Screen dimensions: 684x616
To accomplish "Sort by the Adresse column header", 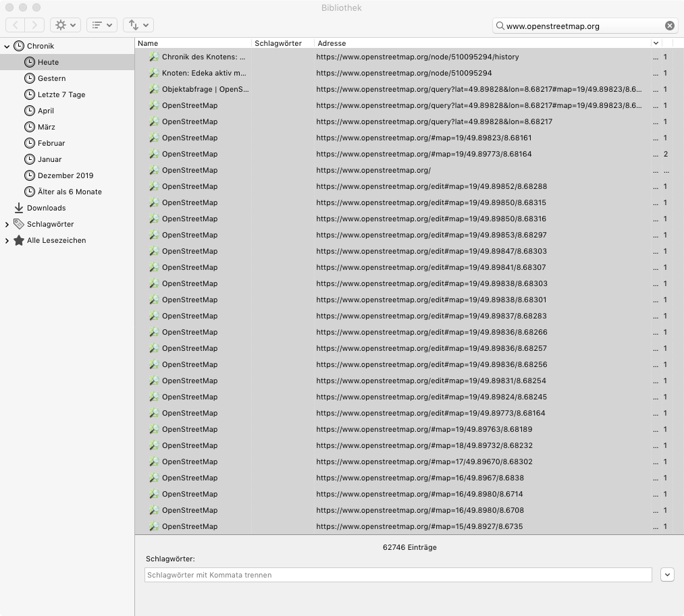I will (x=483, y=43).
